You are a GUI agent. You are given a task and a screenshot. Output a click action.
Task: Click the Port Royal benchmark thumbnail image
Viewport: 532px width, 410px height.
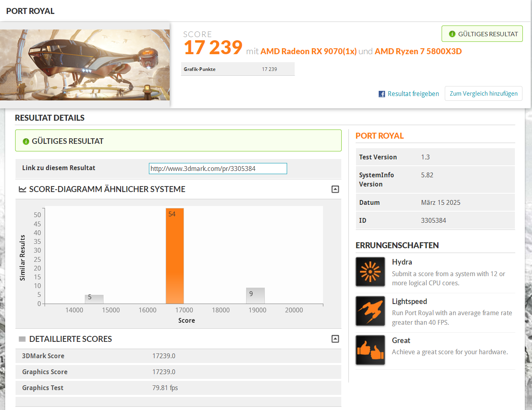[x=85, y=65]
